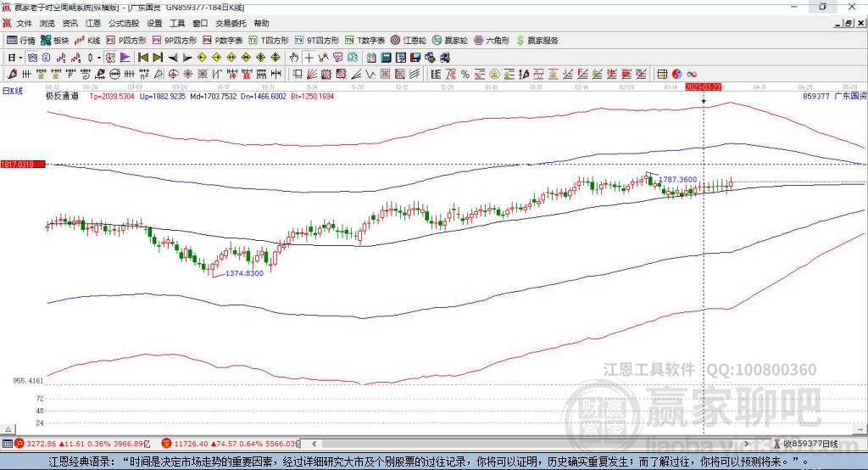Open the P数字表 number table

click(223, 41)
